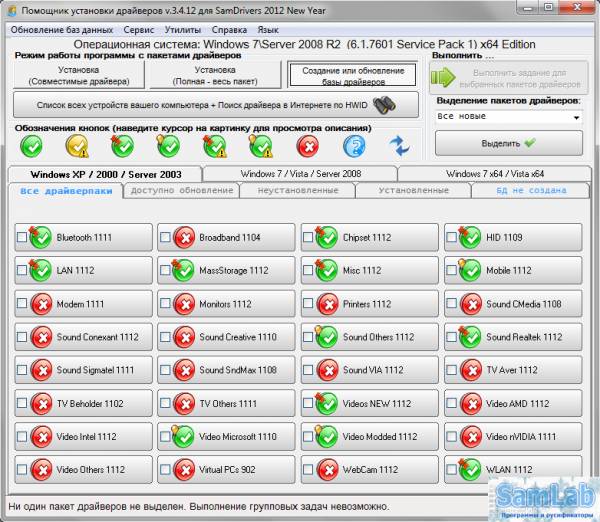Choose Установка (Полная - весь пакет) mode

(215, 75)
